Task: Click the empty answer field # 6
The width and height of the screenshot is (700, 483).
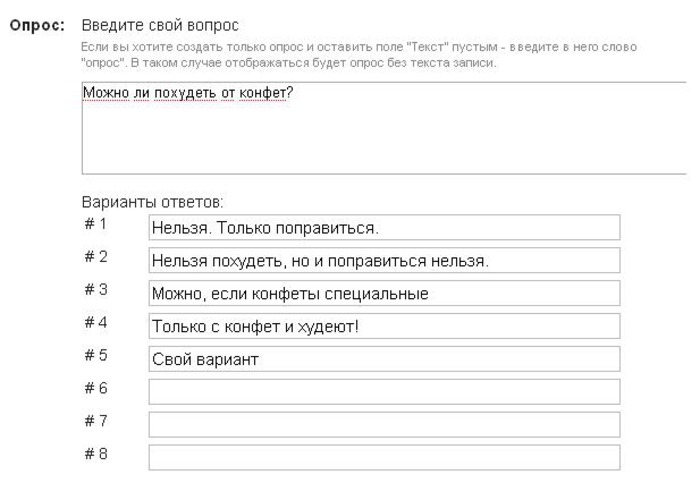Action: [384, 392]
